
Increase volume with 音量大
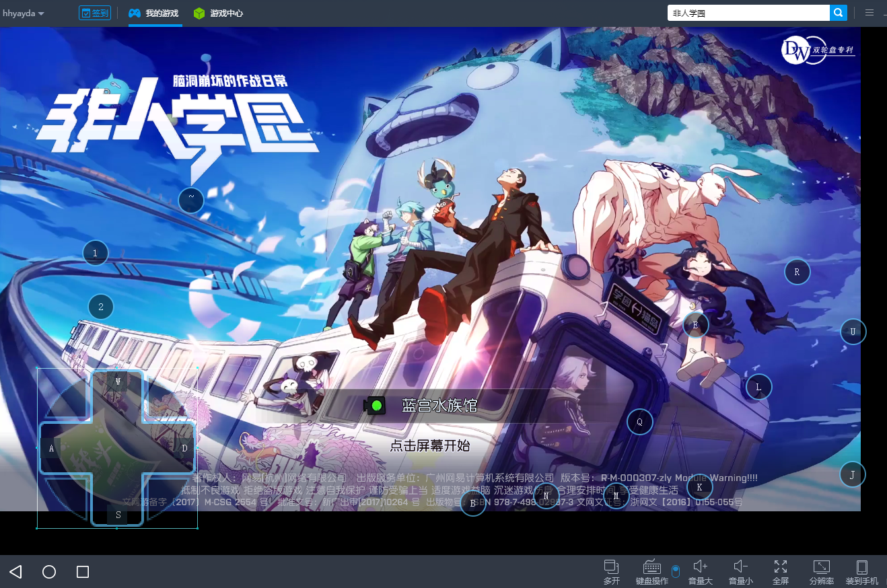(700, 572)
